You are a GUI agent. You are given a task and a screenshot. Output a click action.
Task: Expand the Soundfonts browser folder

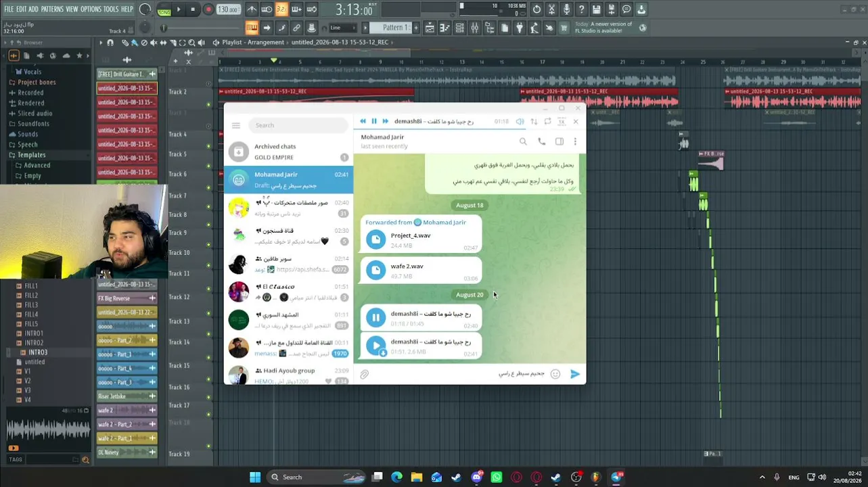(33, 124)
